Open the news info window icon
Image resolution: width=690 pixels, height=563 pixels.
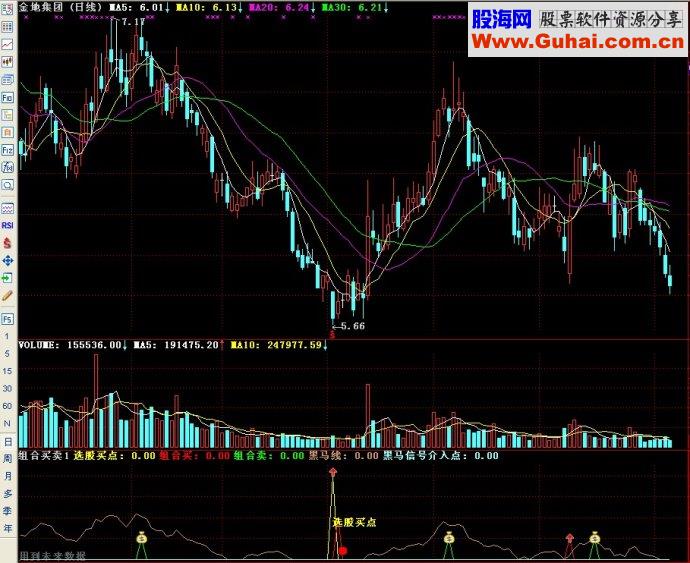pos(7,80)
